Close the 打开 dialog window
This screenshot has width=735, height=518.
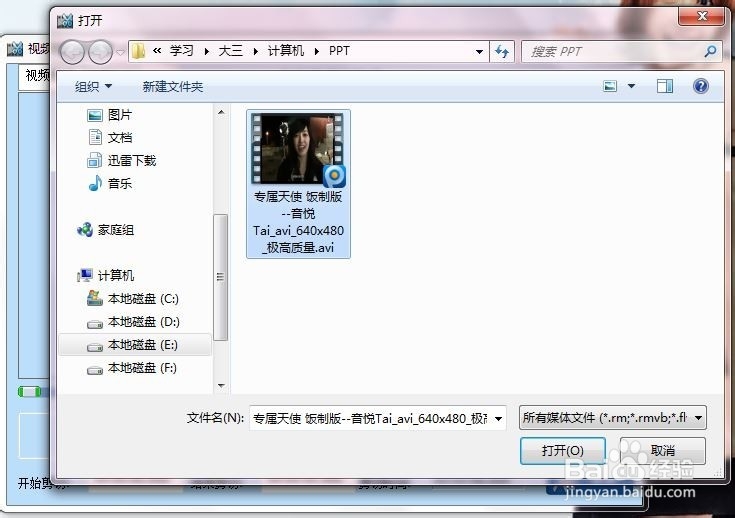point(701,16)
